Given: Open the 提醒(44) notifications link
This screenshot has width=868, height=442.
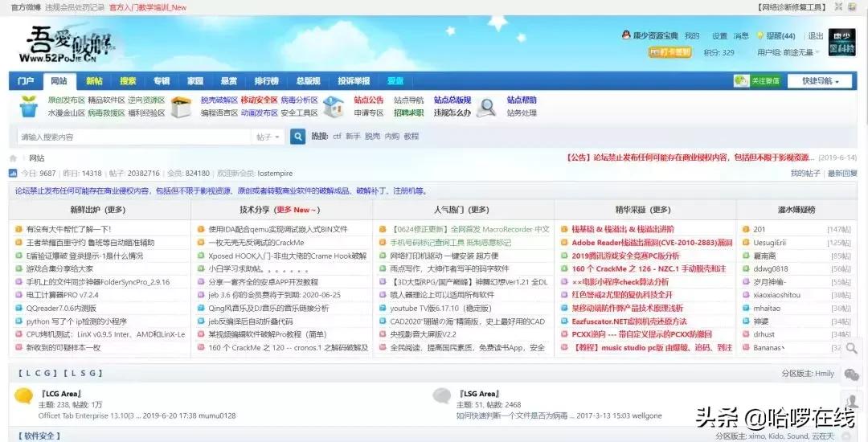Looking at the screenshot, I should point(780,36).
